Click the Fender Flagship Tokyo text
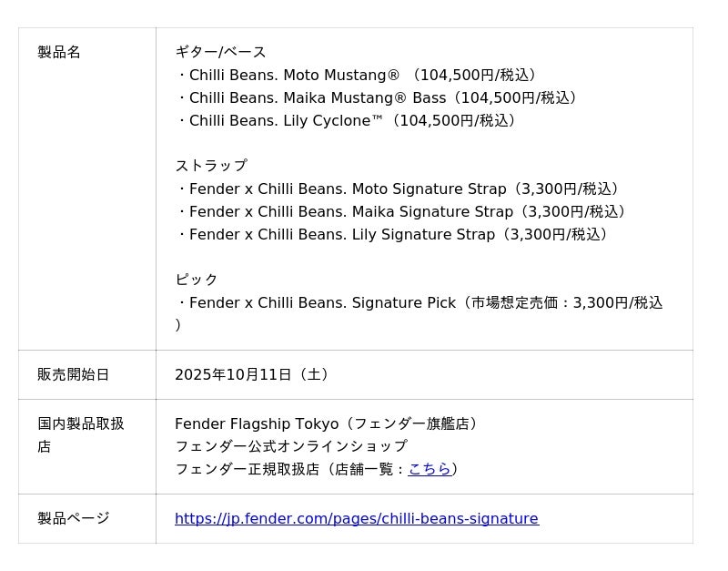The height and width of the screenshot is (571, 728). tap(256, 423)
